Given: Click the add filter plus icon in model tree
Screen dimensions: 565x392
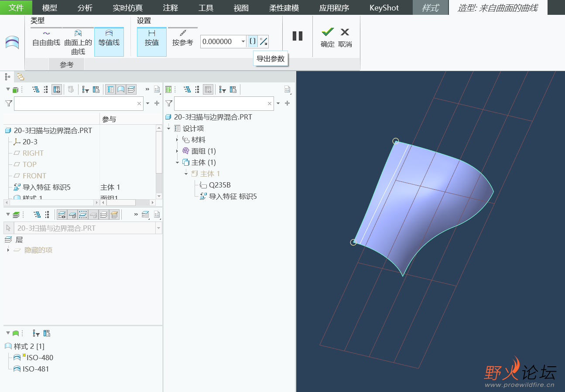Looking at the screenshot, I should tap(157, 103).
